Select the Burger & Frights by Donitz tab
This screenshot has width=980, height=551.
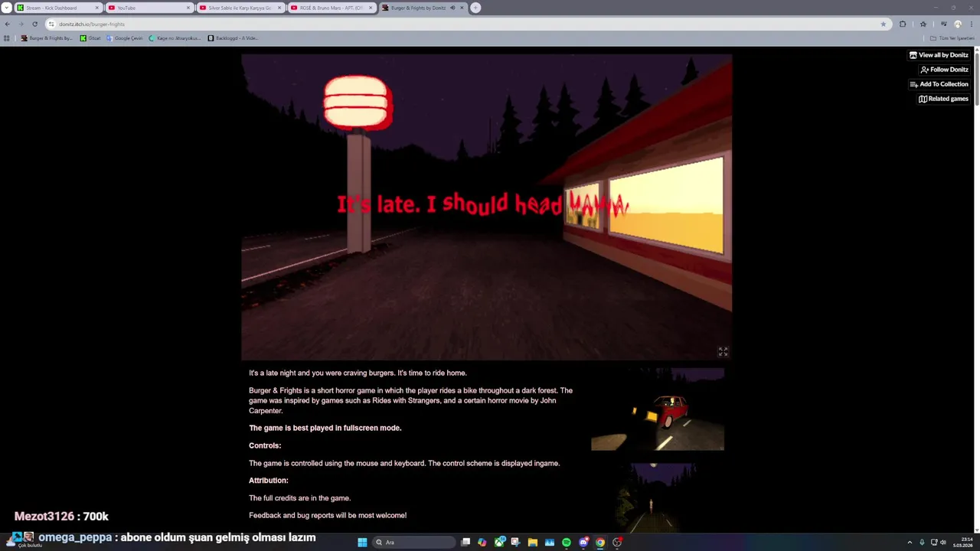coord(423,8)
